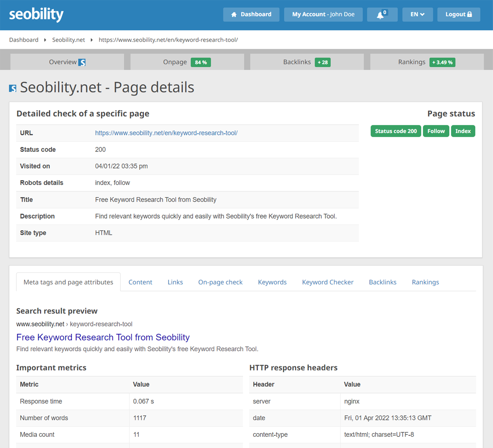Click the home icon in Dashboard button
The width and height of the screenshot is (493, 448).
(x=234, y=14)
